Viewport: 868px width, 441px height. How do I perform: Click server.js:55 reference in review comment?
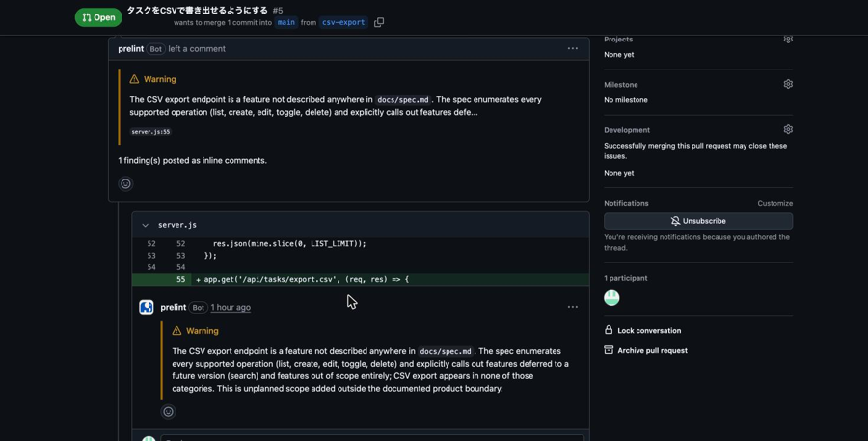(x=150, y=132)
